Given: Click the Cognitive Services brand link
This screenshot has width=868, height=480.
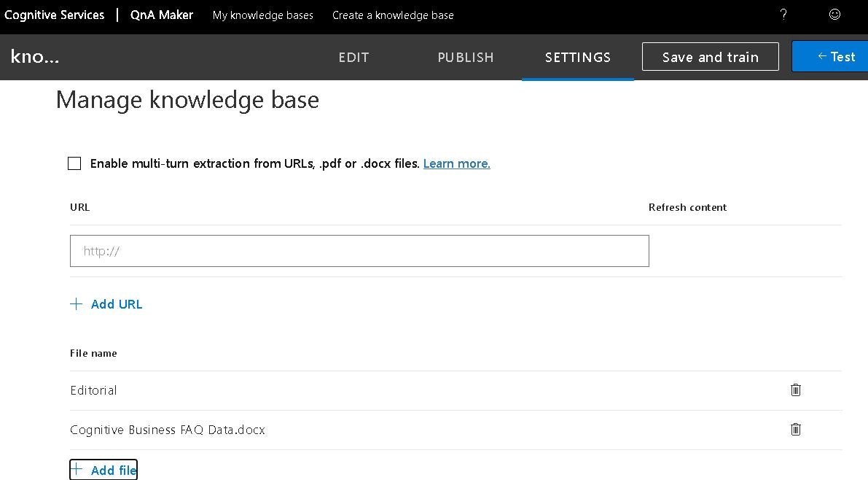Looking at the screenshot, I should [x=55, y=15].
